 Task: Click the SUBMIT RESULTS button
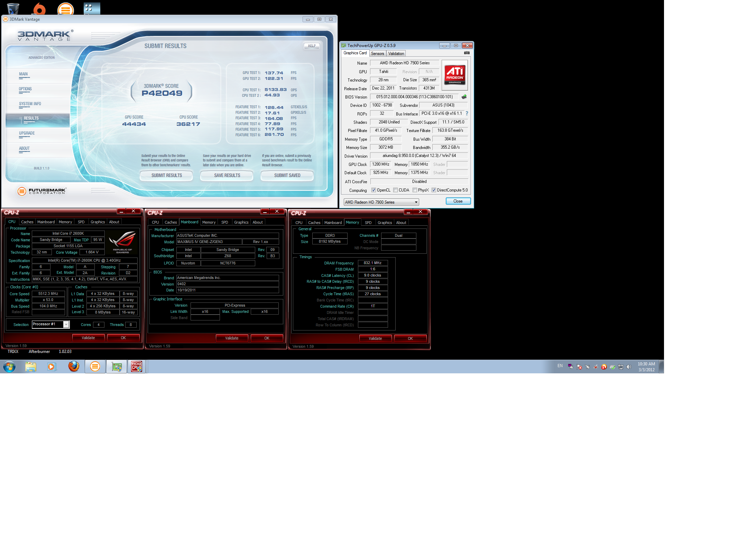coord(166,176)
